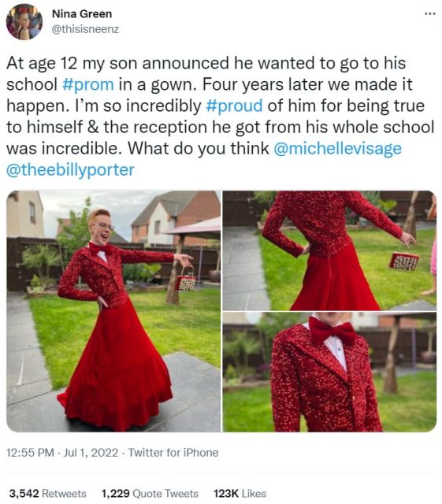Visit the @michellevisage mention
Screen dimensions: 442x504
(x=337, y=149)
